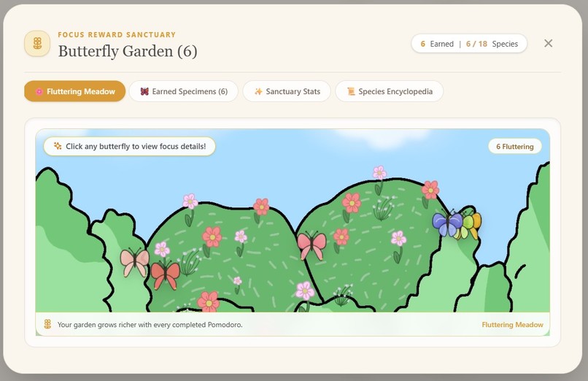Click 'Your garden grows richer' footer text
The width and height of the screenshot is (588, 381).
(150, 325)
